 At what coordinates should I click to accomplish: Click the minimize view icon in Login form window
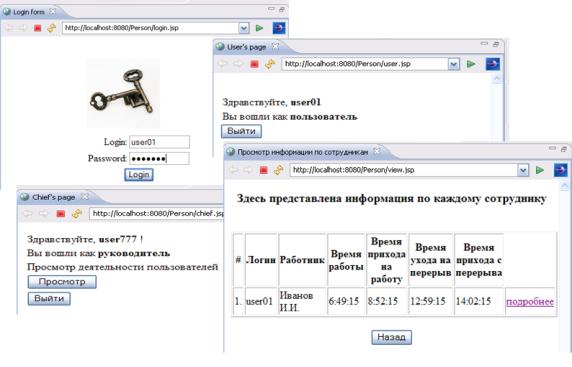(x=271, y=9)
